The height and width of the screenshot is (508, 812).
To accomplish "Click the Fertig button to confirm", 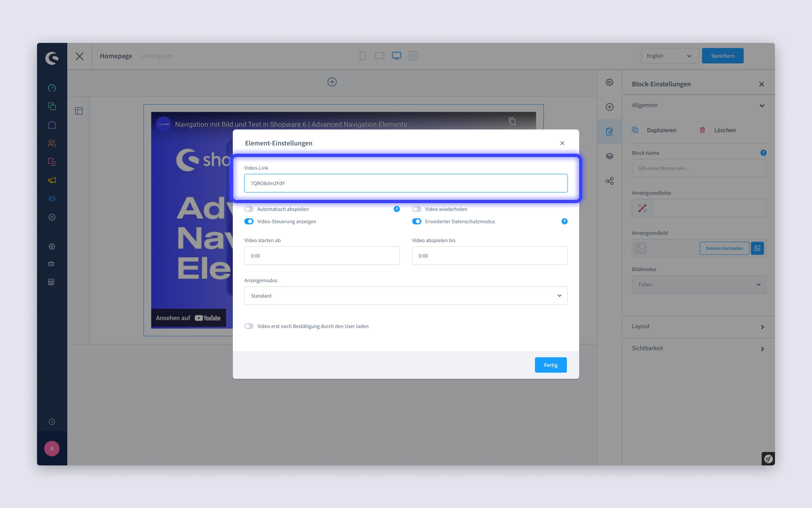I will 550,365.
